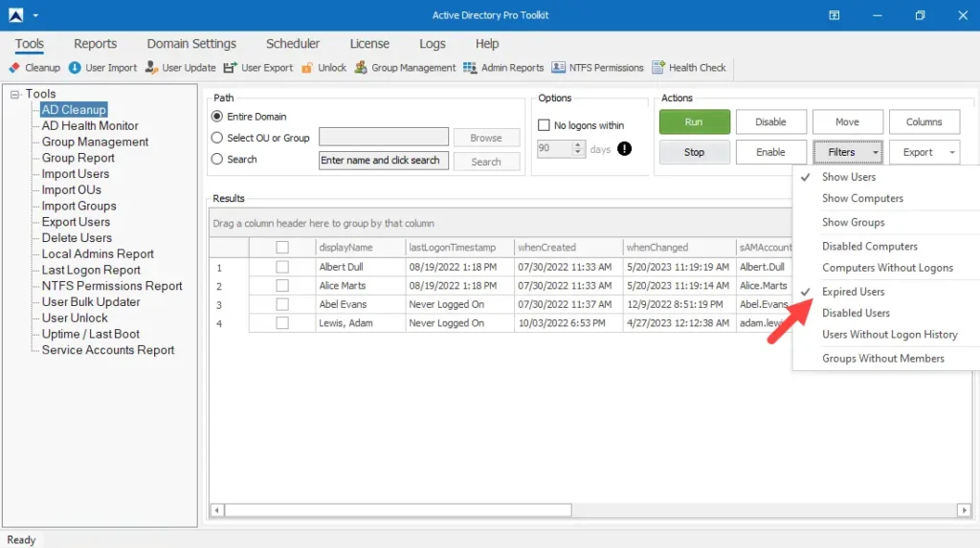Image resolution: width=980 pixels, height=548 pixels.
Task: Open the Export dropdown arrow
Action: pyautogui.click(x=952, y=152)
